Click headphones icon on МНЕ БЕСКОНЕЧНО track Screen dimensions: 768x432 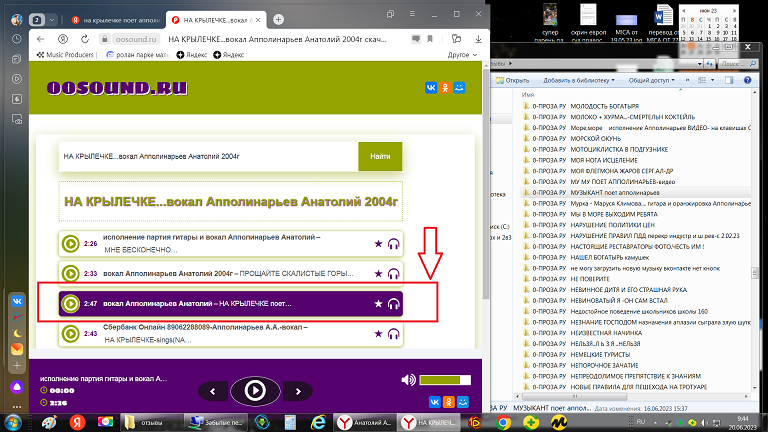(x=393, y=243)
